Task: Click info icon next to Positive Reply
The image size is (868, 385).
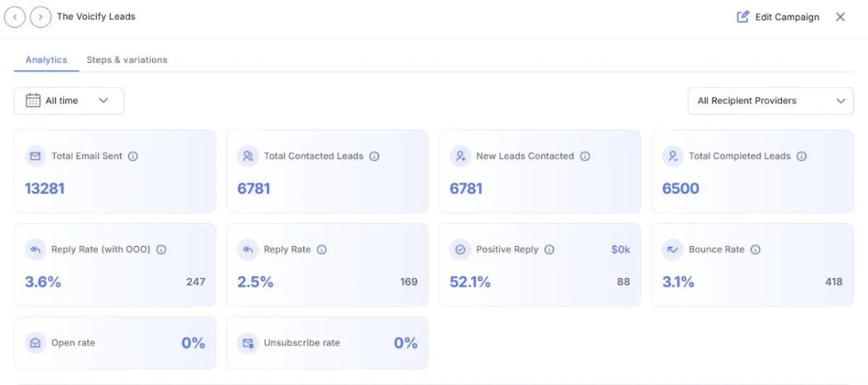Action: [549, 250]
